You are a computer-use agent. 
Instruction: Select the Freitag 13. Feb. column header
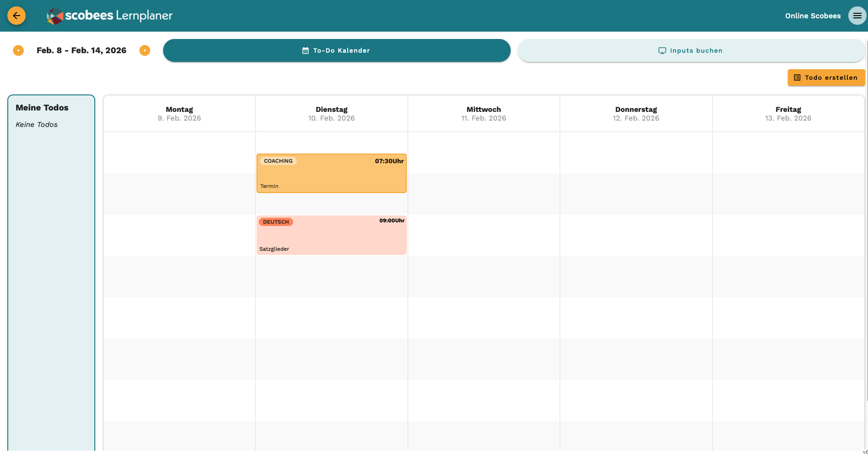click(x=788, y=114)
